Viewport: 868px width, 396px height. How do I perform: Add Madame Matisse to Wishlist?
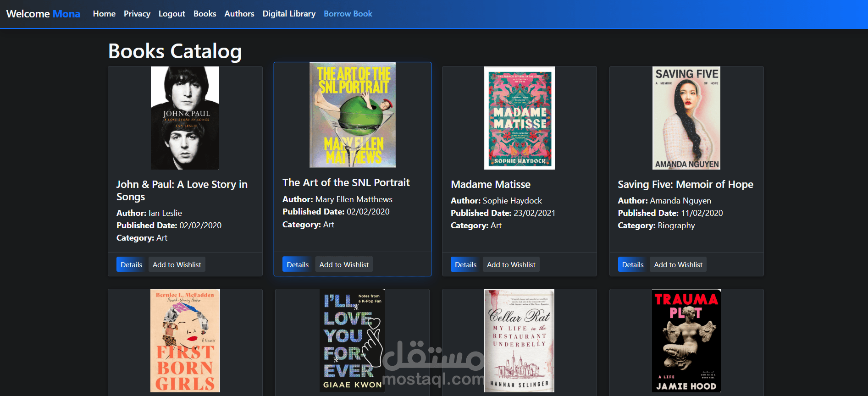[x=511, y=264]
